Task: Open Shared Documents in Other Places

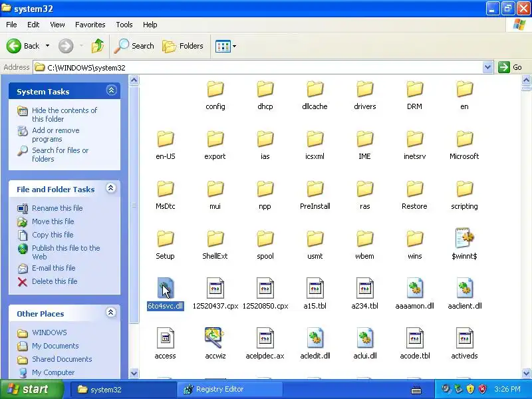Action: point(62,359)
